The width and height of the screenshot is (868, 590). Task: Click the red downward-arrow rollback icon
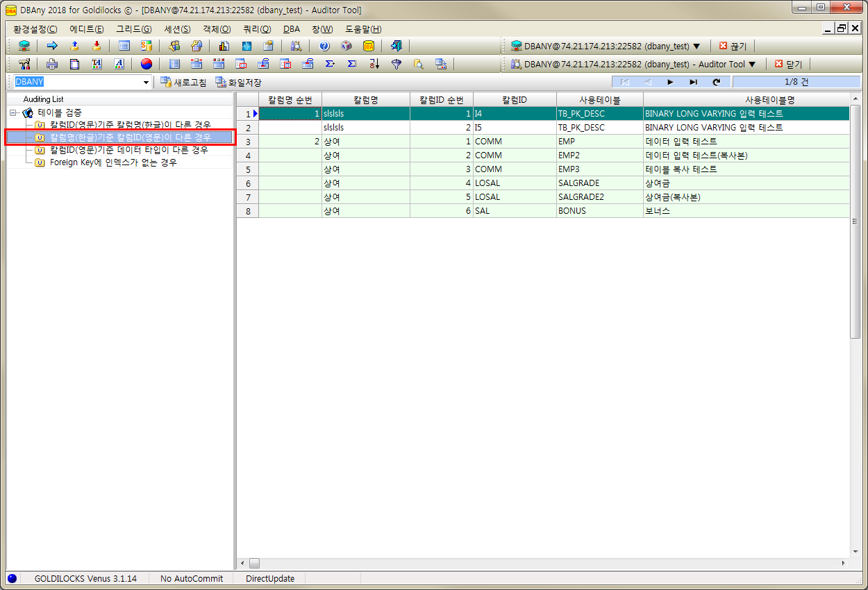click(x=97, y=46)
